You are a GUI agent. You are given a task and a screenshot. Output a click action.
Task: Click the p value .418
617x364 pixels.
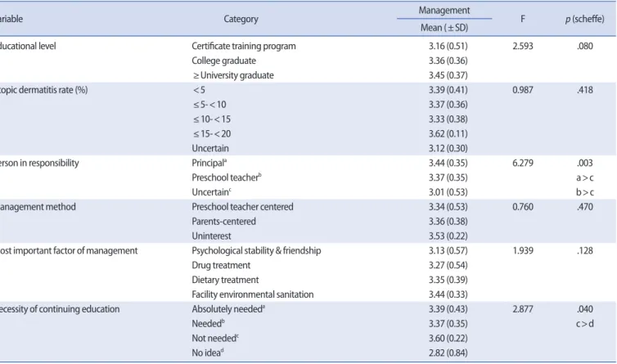585,90
